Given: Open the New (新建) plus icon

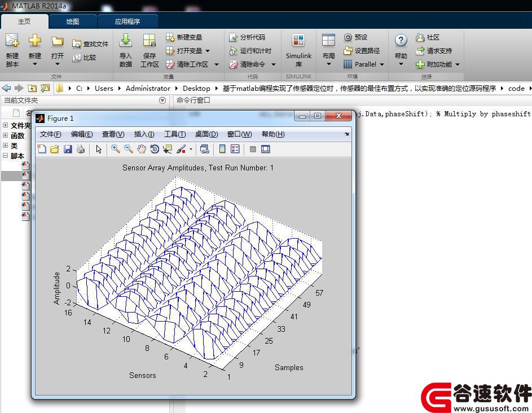Looking at the screenshot, I should tap(34, 41).
